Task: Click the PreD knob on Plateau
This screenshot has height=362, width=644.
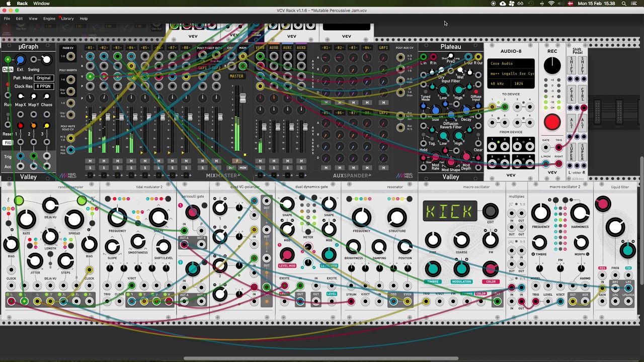Action: 451,56
